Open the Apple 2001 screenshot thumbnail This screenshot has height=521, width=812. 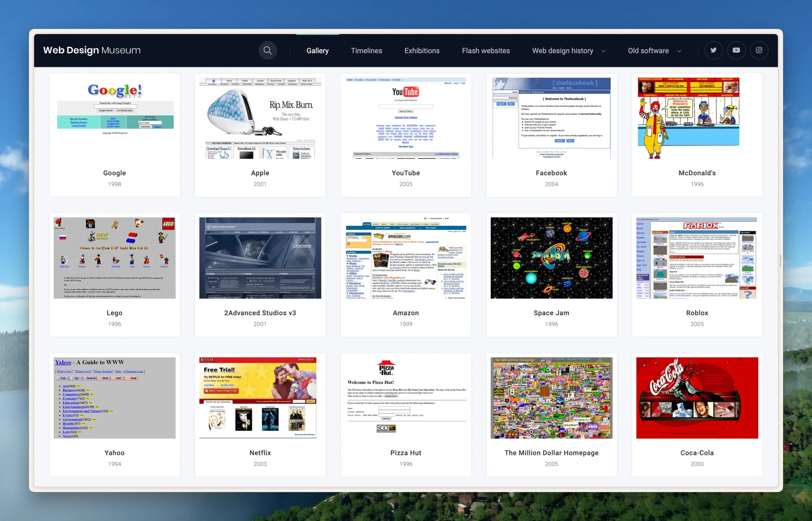pyautogui.click(x=260, y=118)
